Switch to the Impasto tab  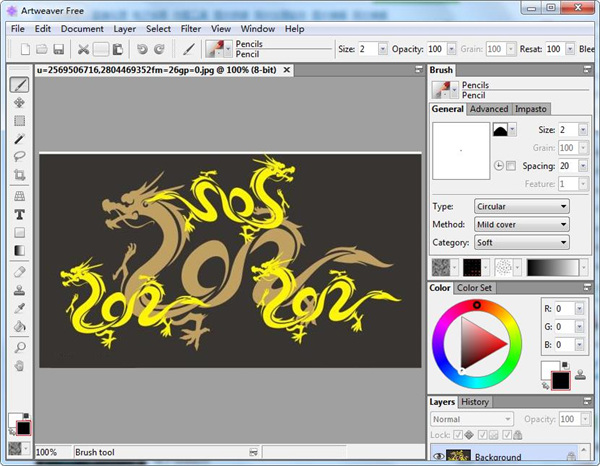point(529,109)
